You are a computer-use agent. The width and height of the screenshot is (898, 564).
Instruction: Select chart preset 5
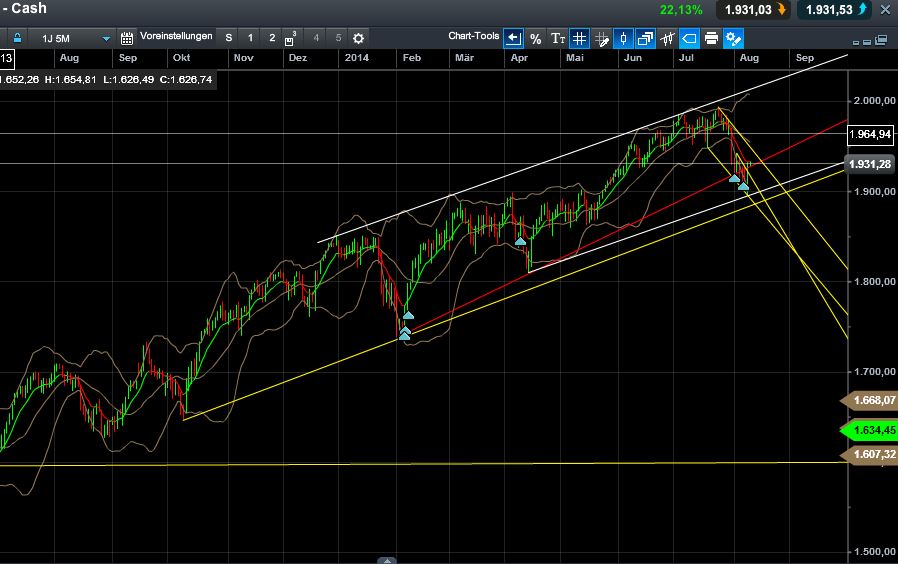(338, 38)
